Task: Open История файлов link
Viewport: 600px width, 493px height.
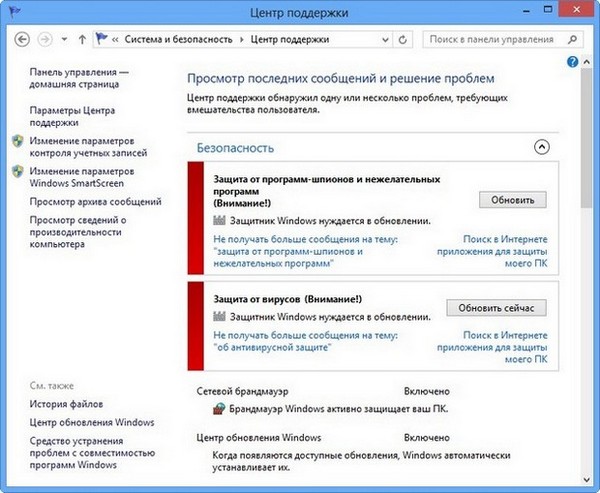Action: (x=66, y=404)
